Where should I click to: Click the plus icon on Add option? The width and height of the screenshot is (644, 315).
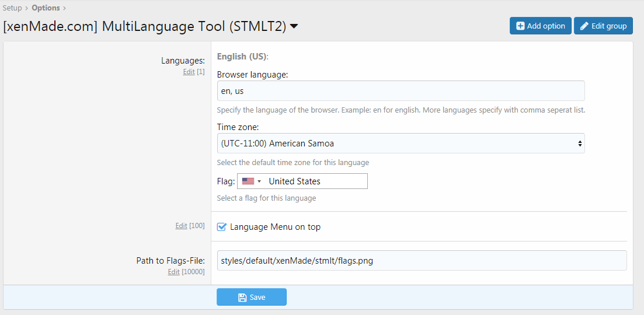tap(520, 26)
